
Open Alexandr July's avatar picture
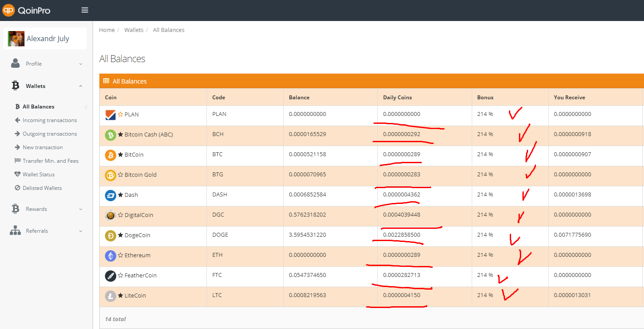[x=16, y=38]
